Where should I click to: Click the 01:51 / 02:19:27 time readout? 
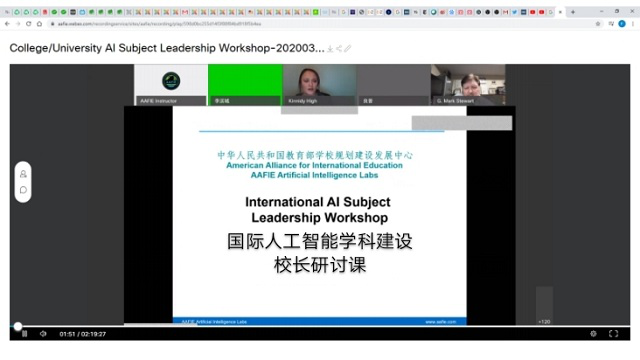tap(82, 334)
